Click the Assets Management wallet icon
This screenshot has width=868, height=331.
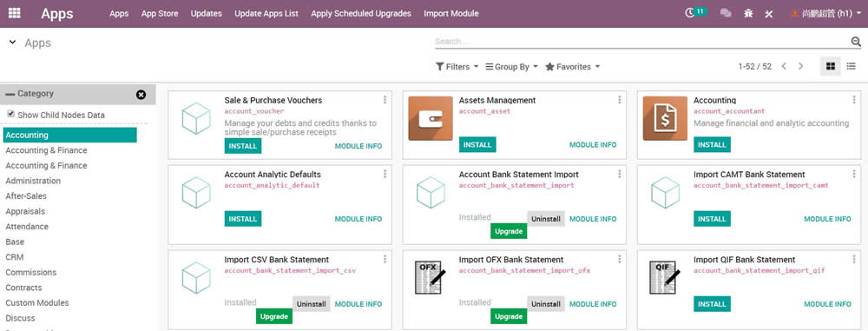(x=431, y=118)
